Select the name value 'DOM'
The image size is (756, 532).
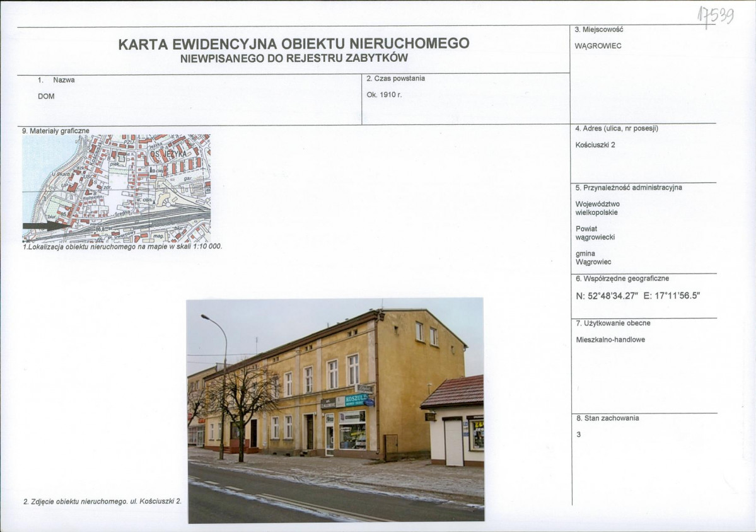pos(46,96)
